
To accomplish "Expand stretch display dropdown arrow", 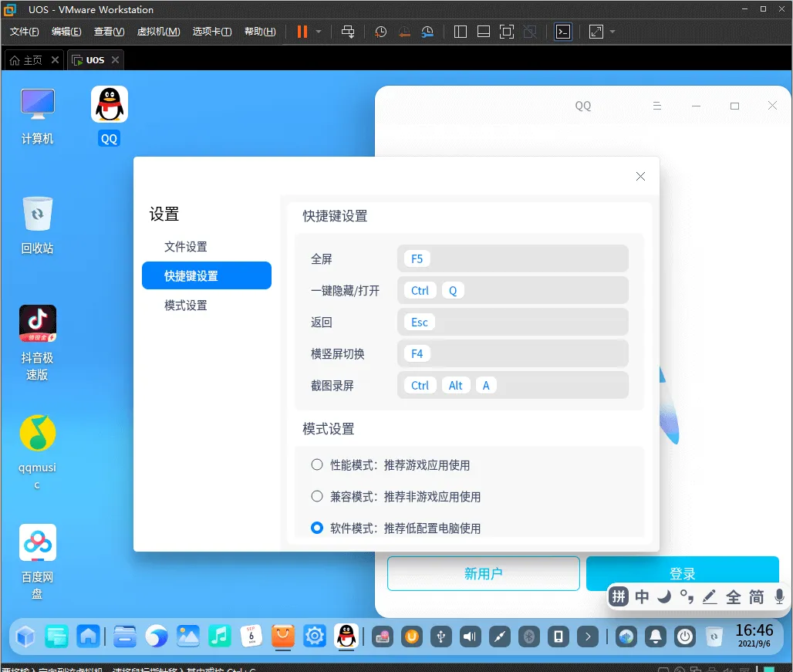I will click(x=612, y=32).
